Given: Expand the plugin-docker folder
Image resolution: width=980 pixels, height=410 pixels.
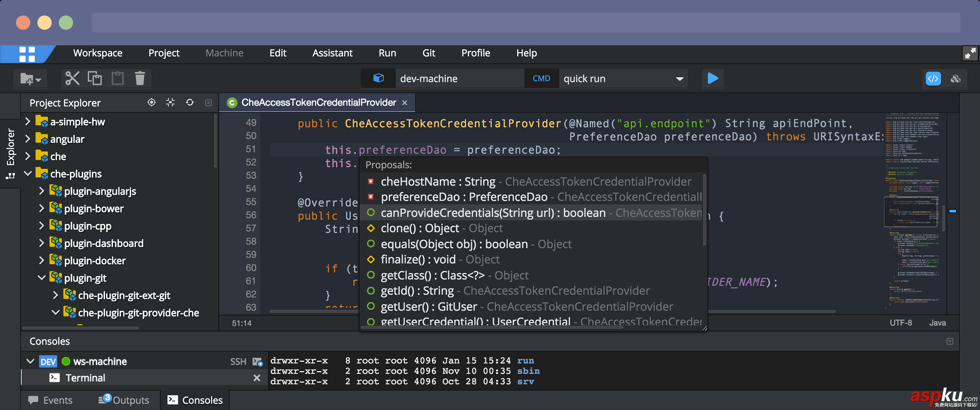Looking at the screenshot, I should click(x=41, y=260).
